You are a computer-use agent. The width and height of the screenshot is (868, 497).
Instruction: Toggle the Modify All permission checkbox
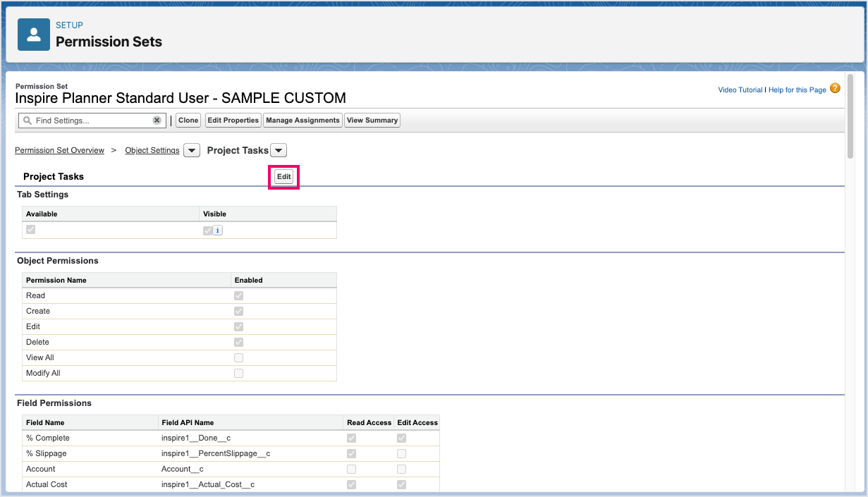click(238, 373)
